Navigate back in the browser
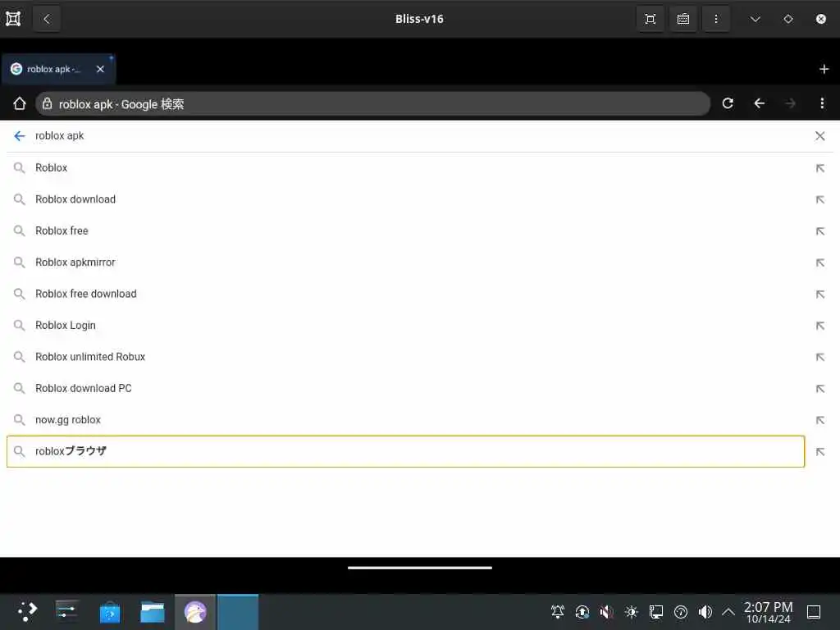This screenshot has width=840, height=630. pos(759,103)
